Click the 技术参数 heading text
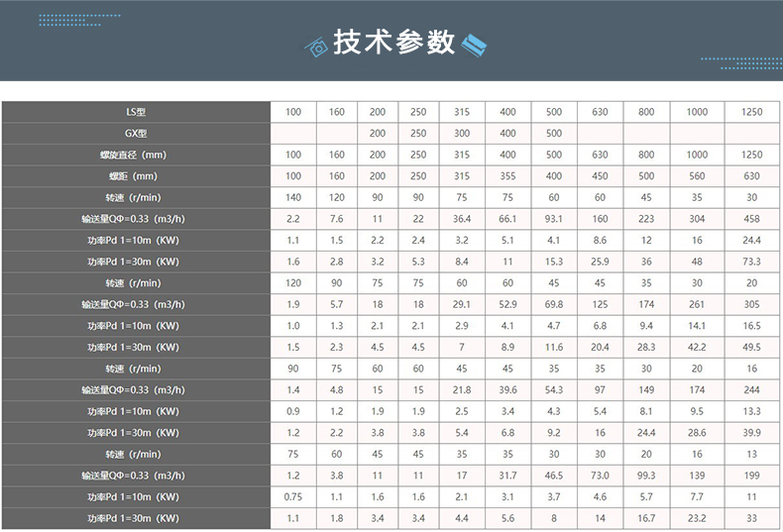 tap(394, 42)
